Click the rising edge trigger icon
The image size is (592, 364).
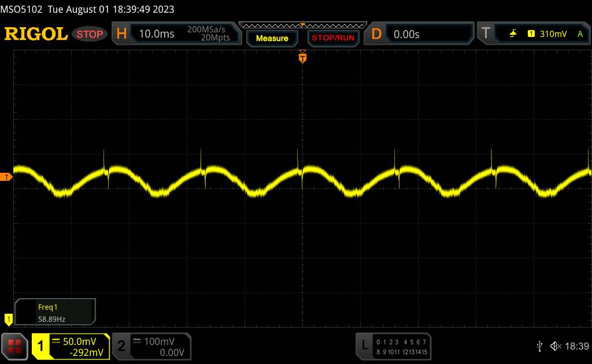point(513,34)
